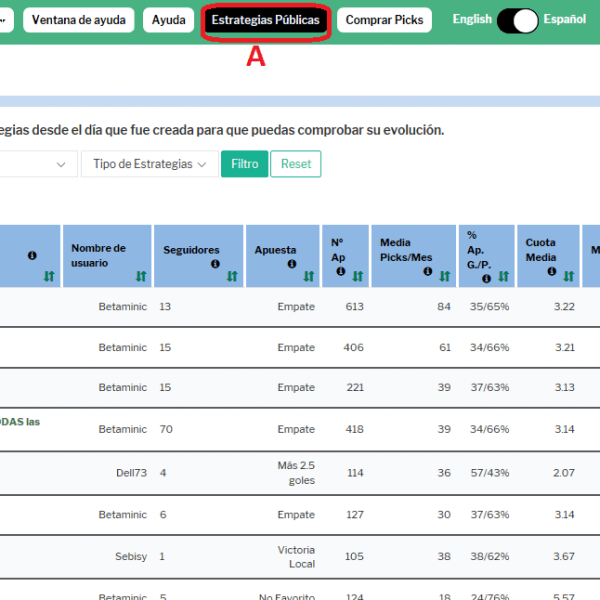Select the English language label
Image resolution: width=600 pixels, height=600 pixels.
tap(472, 19)
